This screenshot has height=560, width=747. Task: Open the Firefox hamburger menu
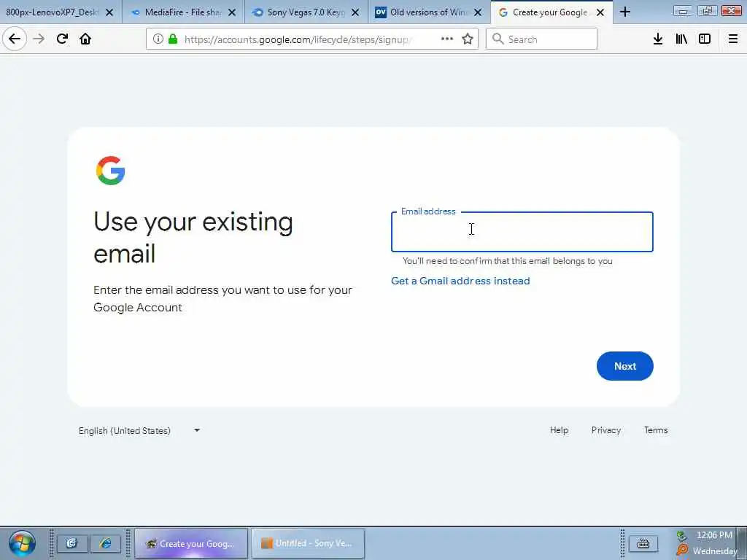click(733, 39)
